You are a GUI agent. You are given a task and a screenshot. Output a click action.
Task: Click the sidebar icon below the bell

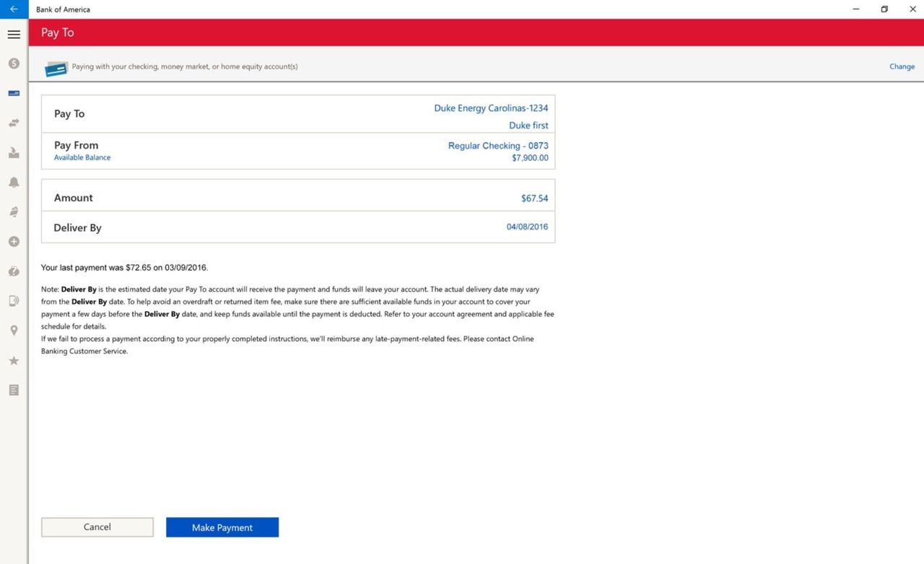(14, 212)
